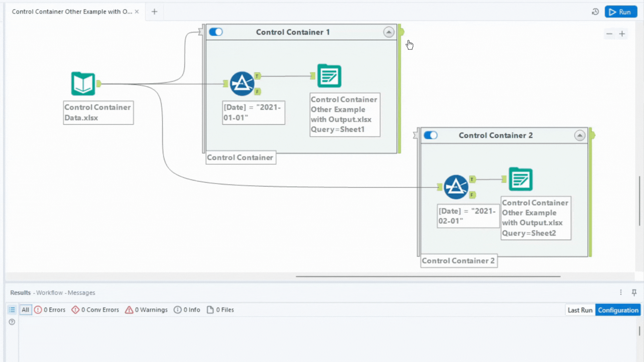Pin the Results panel
This screenshot has height=362, width=644.
(634, 292)
